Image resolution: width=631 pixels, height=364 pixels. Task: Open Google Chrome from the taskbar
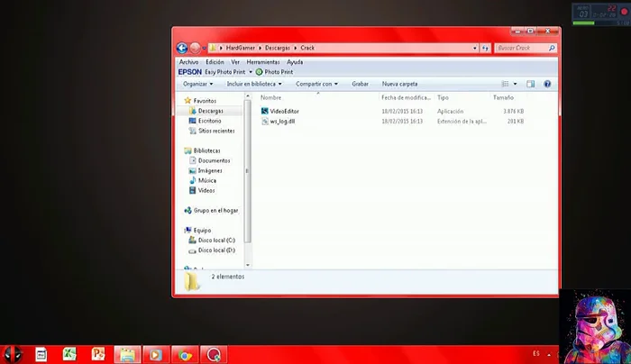click(184, 355)
